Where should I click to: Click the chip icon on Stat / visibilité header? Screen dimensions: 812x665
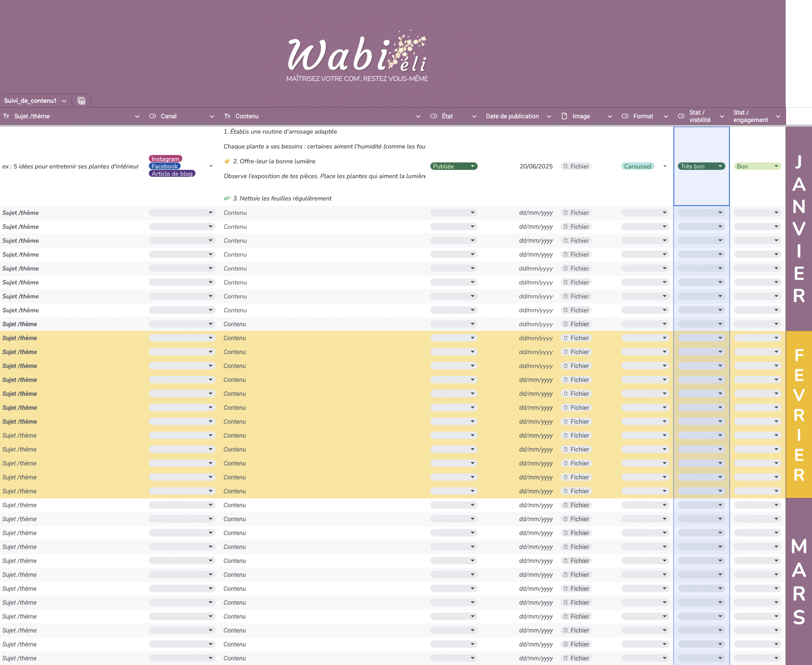coord(681,116)
